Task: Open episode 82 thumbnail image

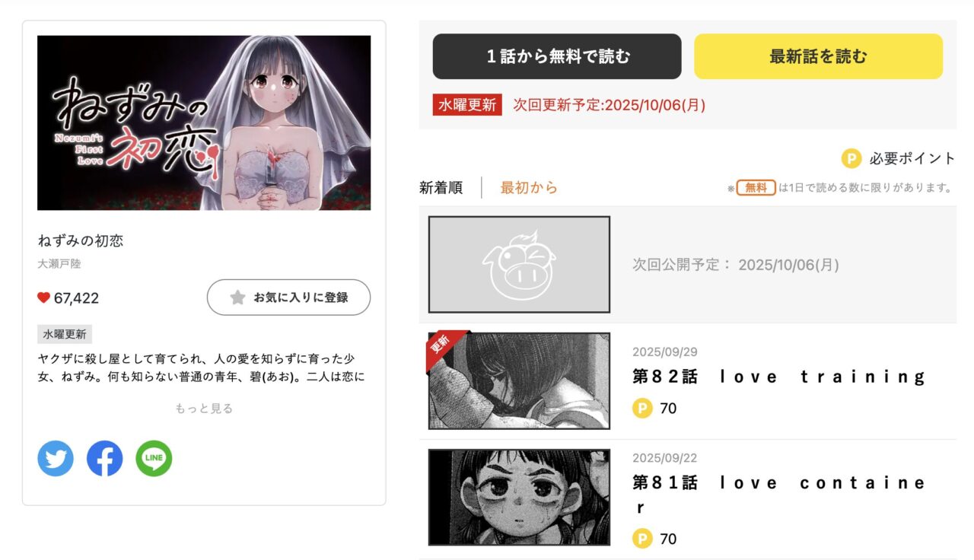Action: [519, 380]
